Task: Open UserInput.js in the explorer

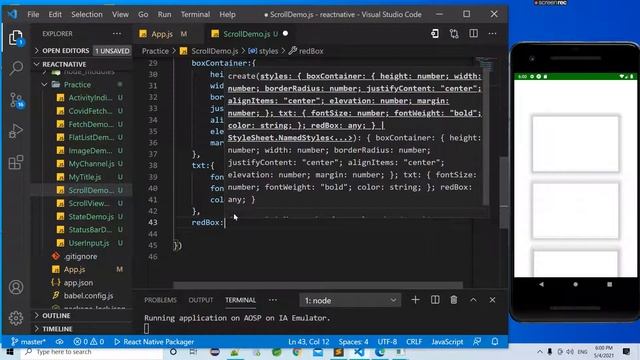Action: (89, 243)
